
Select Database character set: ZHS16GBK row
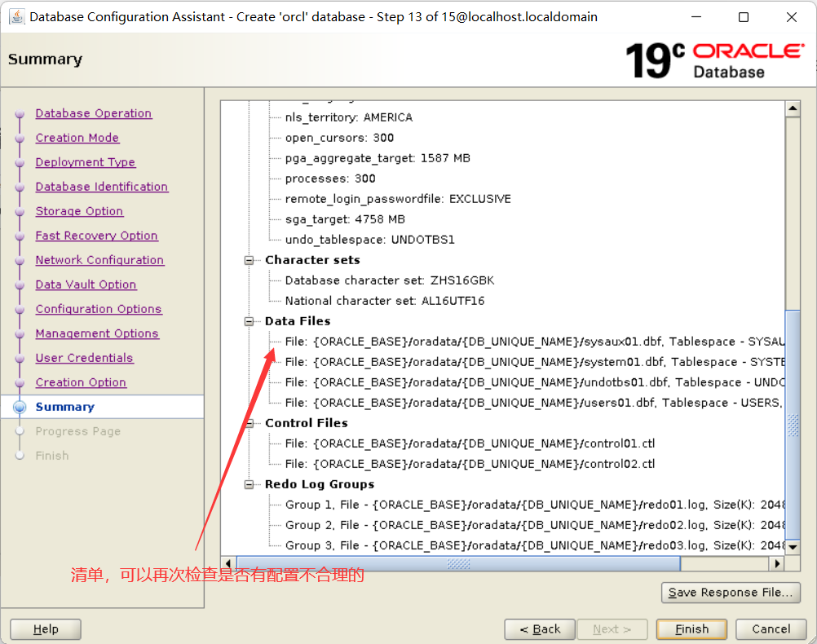click(x=390, y=280)
